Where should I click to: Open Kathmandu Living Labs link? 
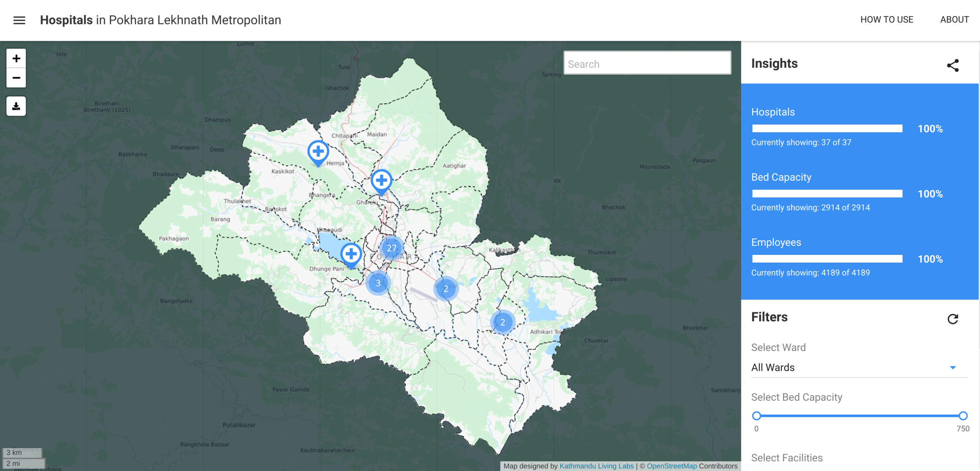(596, 466)
